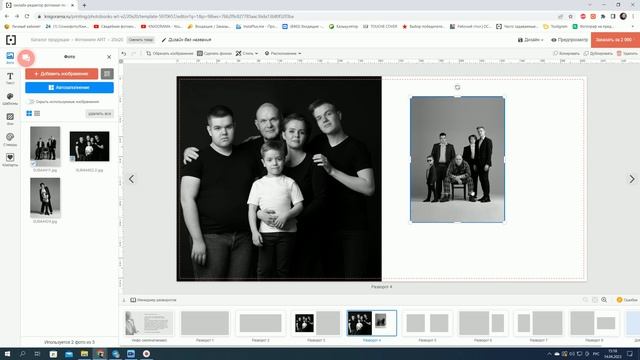Open the Arrangement dropdown in toolbar
Image resolution: width=640 pixels, height=360 pixels.
pos(283,53)
